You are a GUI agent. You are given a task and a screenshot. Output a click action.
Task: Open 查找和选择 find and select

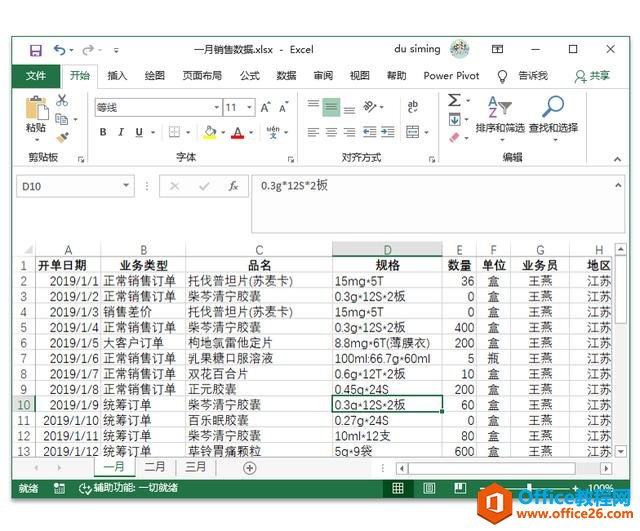553,118
